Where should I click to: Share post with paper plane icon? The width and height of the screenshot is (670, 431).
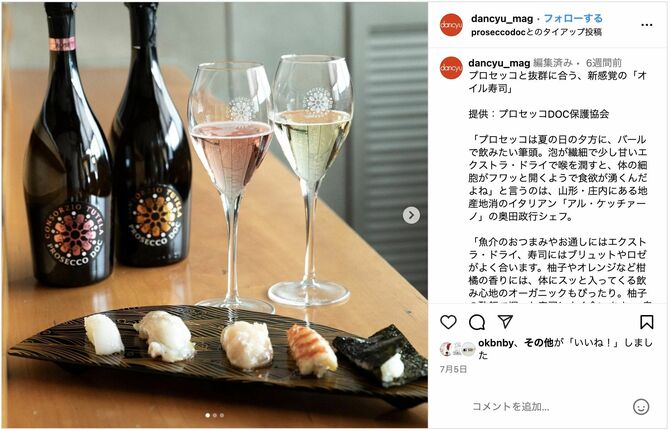tap(505, 322)
